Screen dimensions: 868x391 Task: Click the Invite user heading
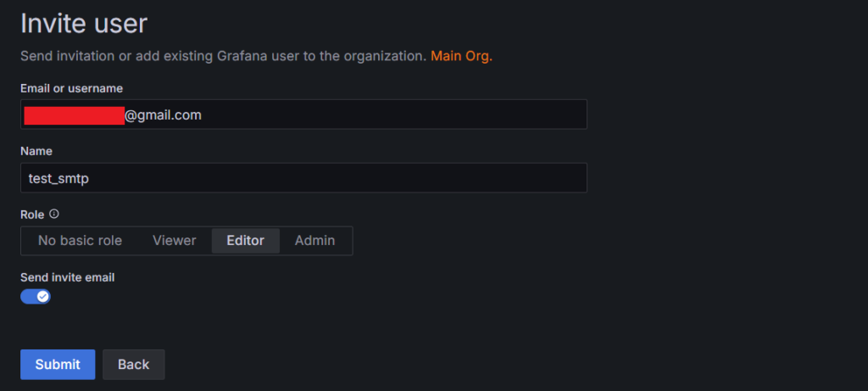(x=84, y=24)
